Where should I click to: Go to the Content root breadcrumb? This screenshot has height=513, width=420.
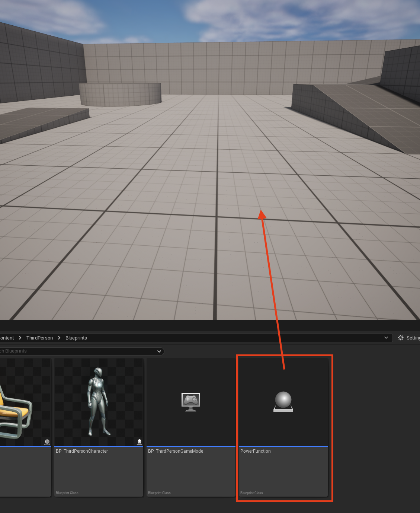pos(7,338)
